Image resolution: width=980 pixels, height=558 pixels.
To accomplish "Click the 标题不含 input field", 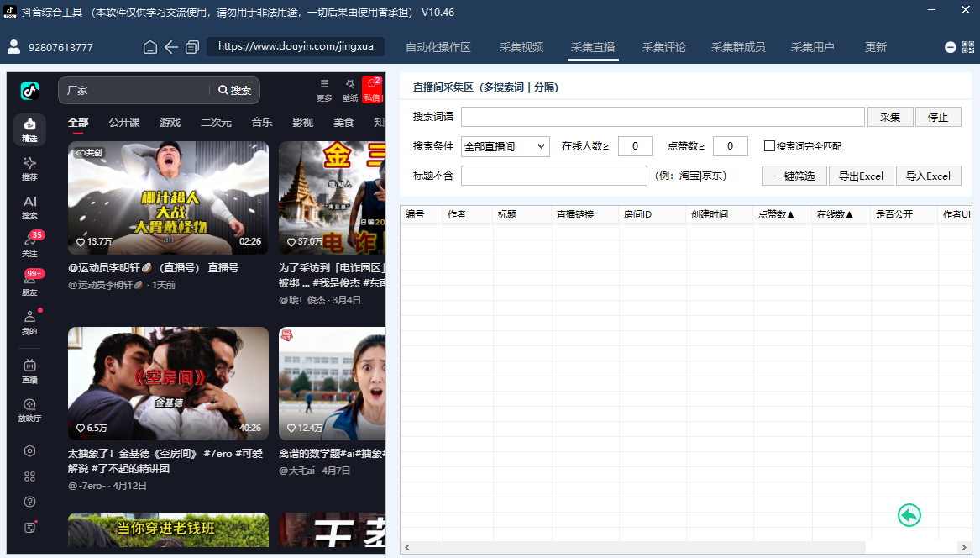I will [x=553, y=176].
